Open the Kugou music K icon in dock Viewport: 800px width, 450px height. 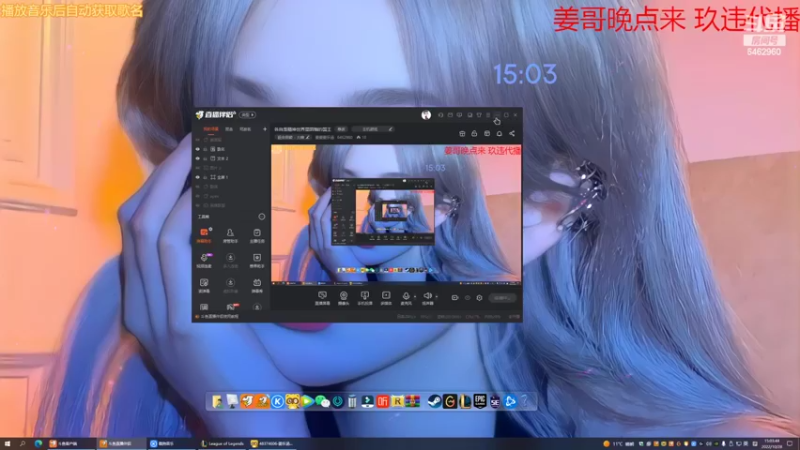(277, 402)
